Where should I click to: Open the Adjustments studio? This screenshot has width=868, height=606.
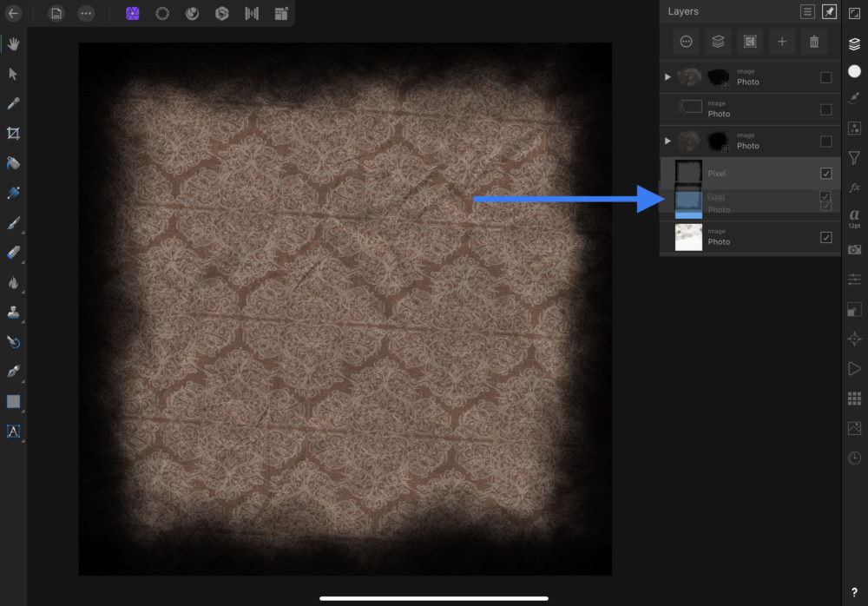click(854, 128)
